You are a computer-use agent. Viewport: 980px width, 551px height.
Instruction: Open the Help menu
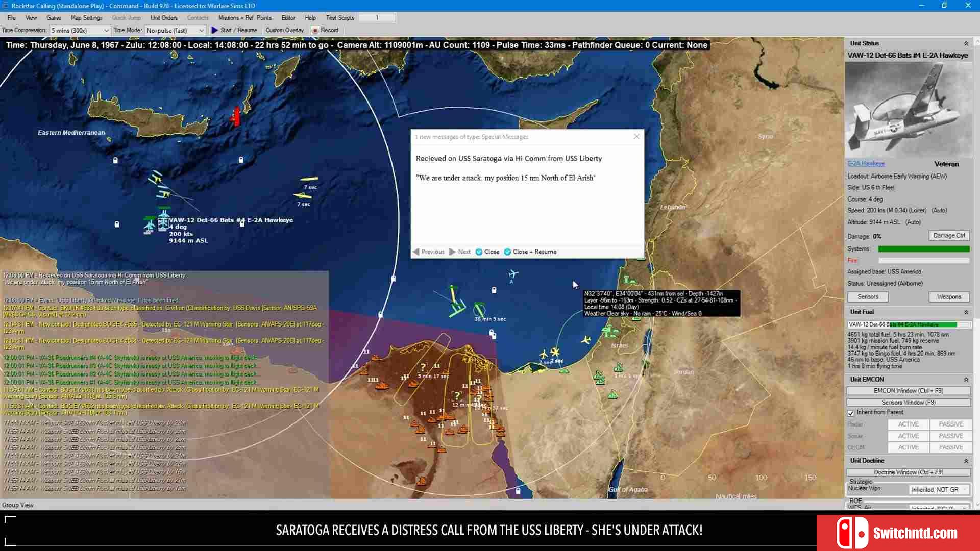point(310,17)
